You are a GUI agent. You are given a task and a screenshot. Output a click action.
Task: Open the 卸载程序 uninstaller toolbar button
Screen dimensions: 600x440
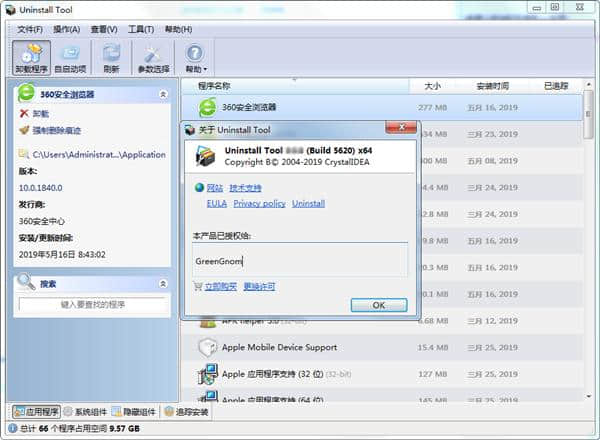31,58
